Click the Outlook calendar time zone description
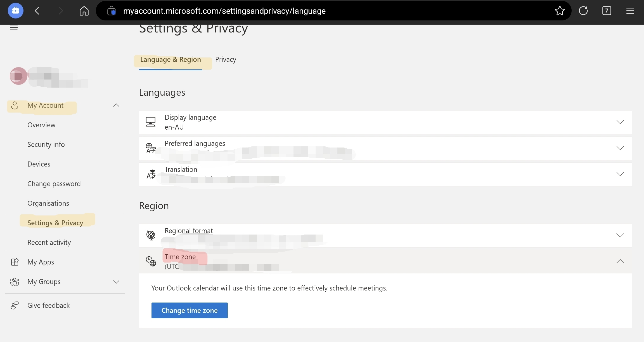 [269, 288]
